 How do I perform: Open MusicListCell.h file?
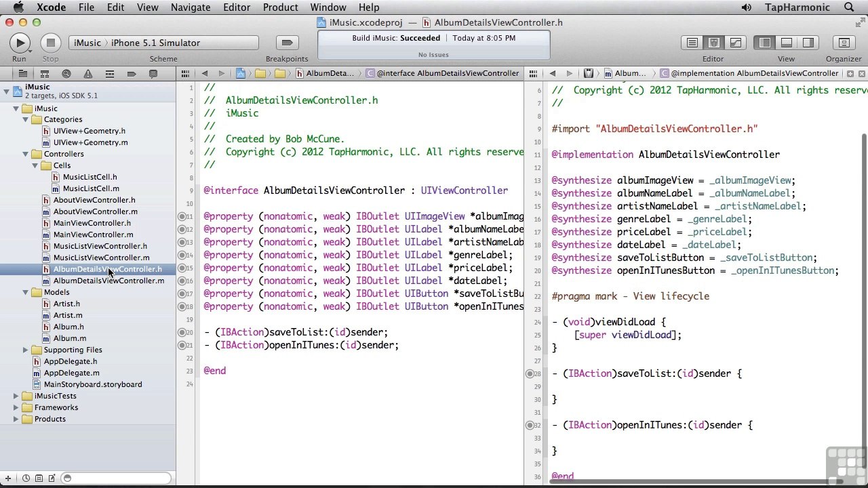click(x=90, y=177)
